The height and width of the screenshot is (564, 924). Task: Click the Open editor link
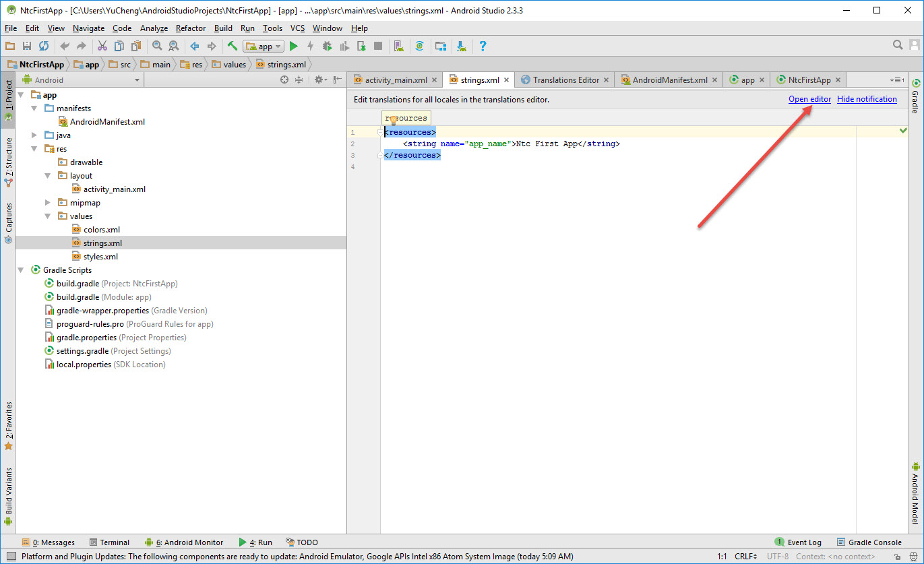pyautogui.click(x=810, y=99)
